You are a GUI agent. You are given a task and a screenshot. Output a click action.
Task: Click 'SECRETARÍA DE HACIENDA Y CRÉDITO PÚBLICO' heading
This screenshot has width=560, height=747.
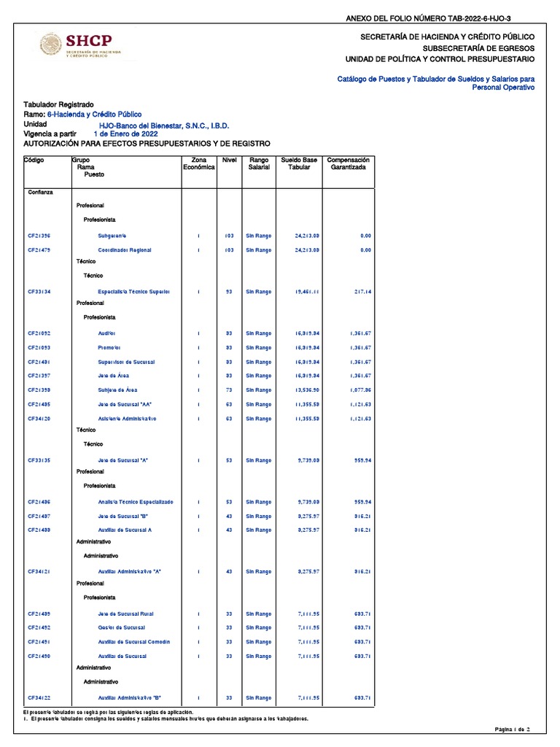[447, 36]
